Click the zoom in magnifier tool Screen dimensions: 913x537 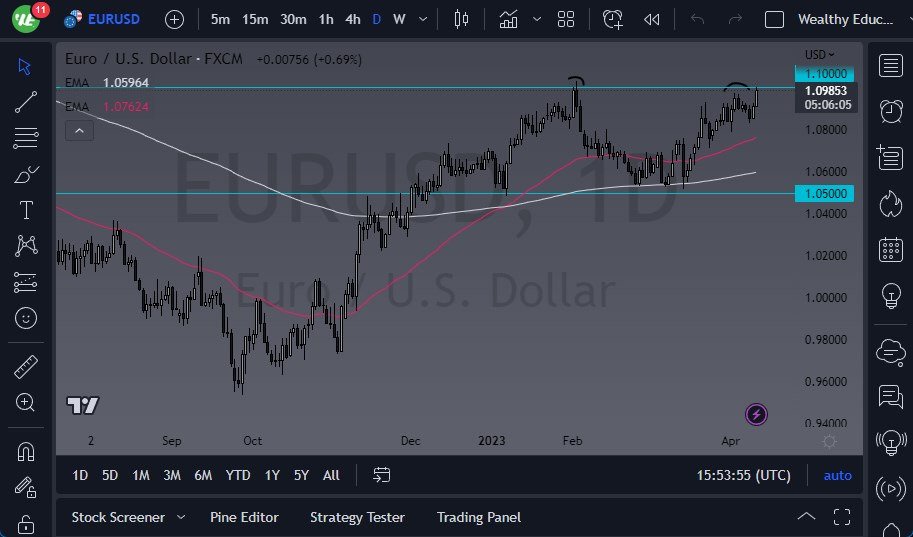(x=26, y=402)
